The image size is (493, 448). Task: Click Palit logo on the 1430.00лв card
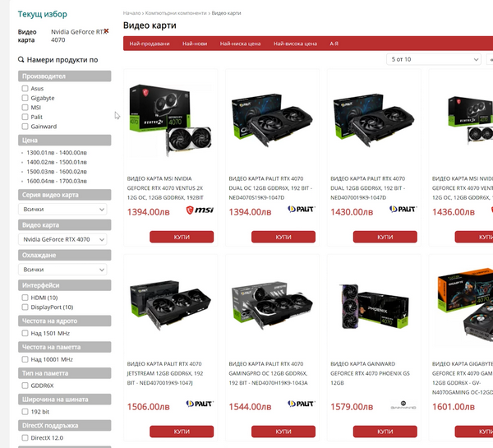click(x=403, y=210)
